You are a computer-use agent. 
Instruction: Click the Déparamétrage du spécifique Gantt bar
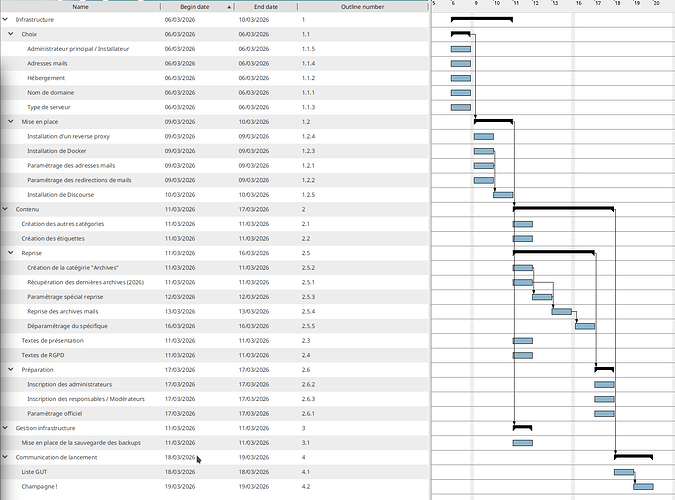pyautogui.click(x=585, y=326)
